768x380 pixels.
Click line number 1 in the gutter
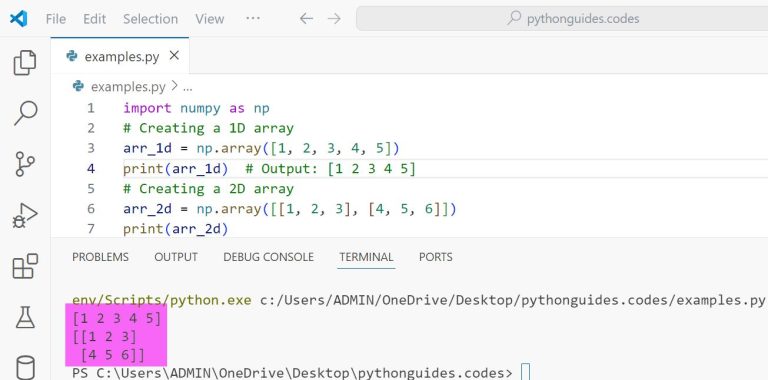91,108
